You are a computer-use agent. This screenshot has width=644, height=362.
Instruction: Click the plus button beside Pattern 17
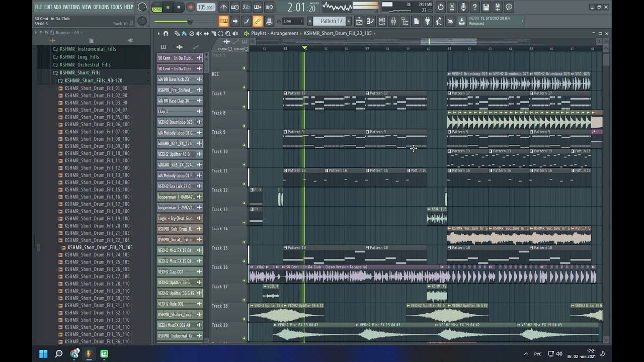348,21
